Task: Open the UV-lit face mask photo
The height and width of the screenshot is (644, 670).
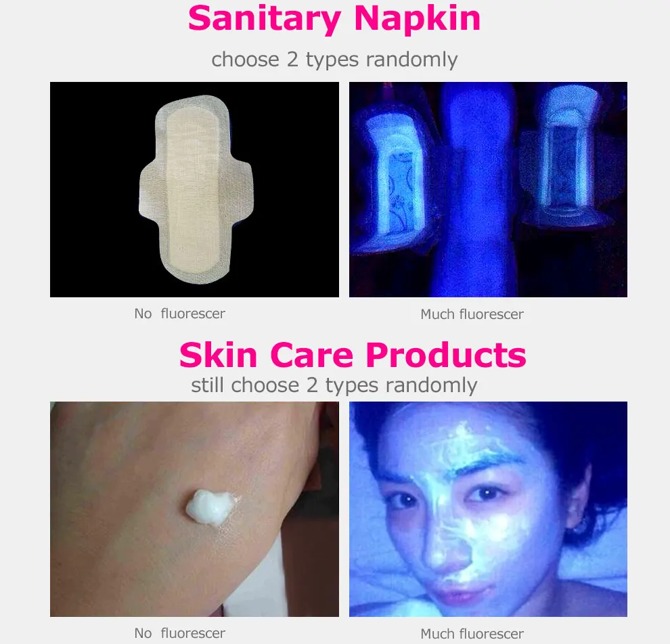Action: (488, 509)
